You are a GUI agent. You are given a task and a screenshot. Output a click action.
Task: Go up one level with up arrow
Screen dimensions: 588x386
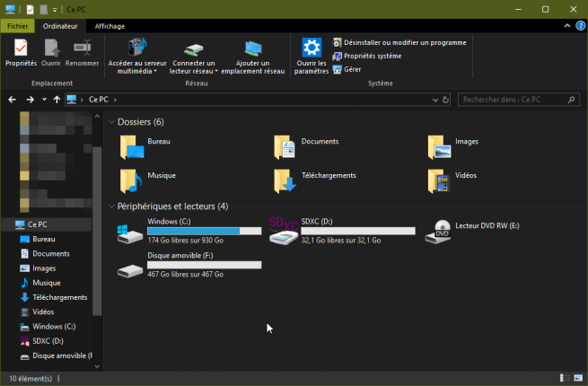pyautogui.click(x=57, y=100)
